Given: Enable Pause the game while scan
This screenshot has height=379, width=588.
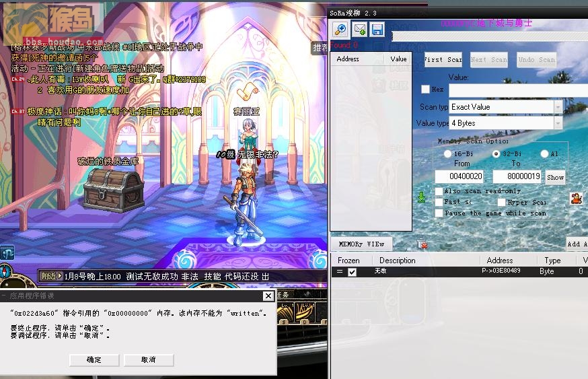Looking at the screenshot, I should [439, 213].
